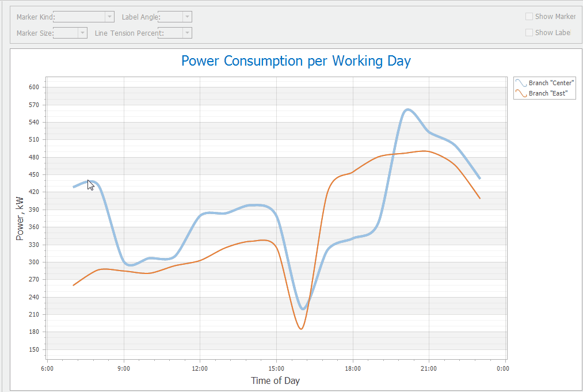
Task: Open the Marker Size dropdown
Action: point(82,33)
